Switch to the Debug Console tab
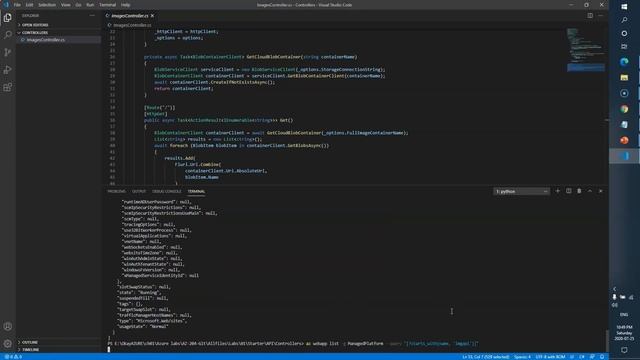The height and width of the screenshot is (360, 640). [167, 191]
